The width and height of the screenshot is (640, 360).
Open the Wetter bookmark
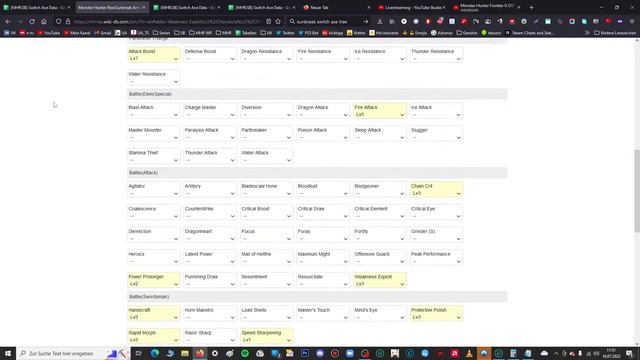pyautogui.click(x=357, y=33)
